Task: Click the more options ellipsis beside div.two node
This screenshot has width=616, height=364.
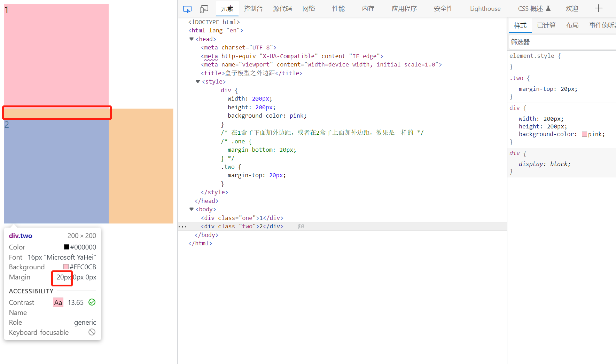Action: [x=182, y=226]
